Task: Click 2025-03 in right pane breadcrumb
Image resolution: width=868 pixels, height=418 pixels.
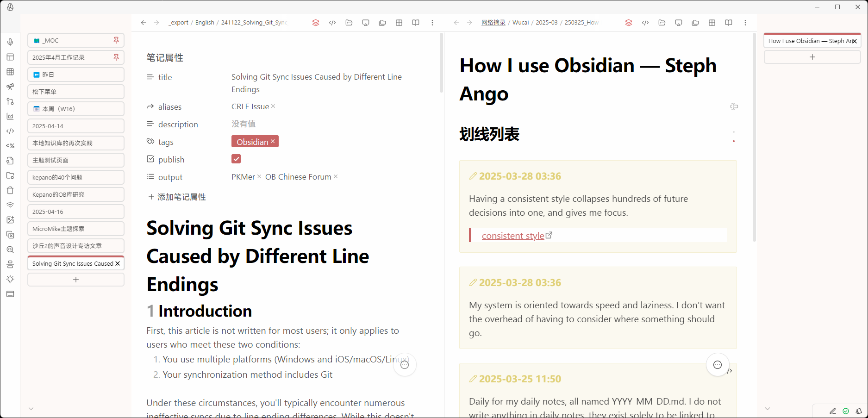Action: [547, 23]
